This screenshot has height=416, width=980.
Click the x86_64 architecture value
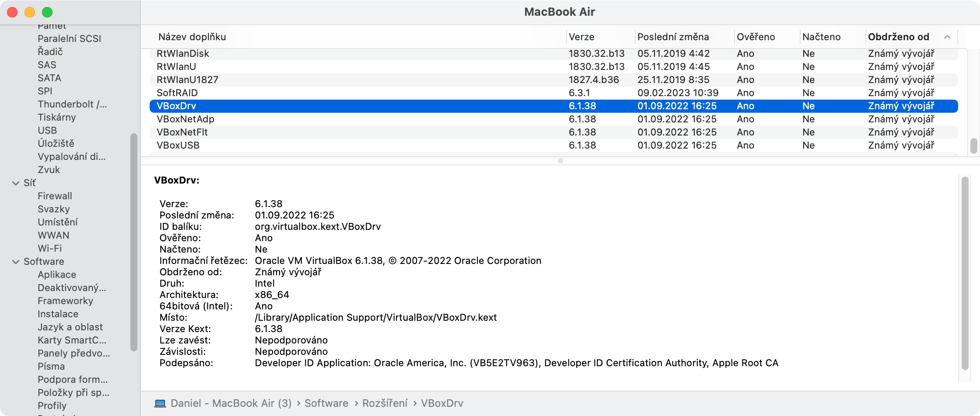(x=272, y=295)
